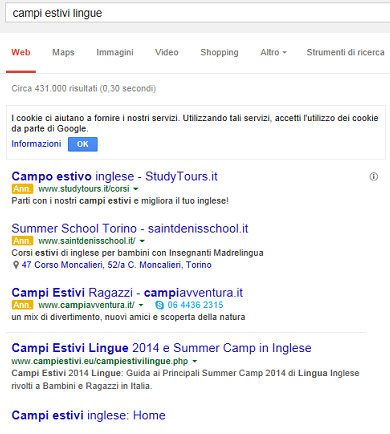The image size is (390, 434).
Task: Click the www.saintdenisschool.it/ URL text
Action: (87, 241)
